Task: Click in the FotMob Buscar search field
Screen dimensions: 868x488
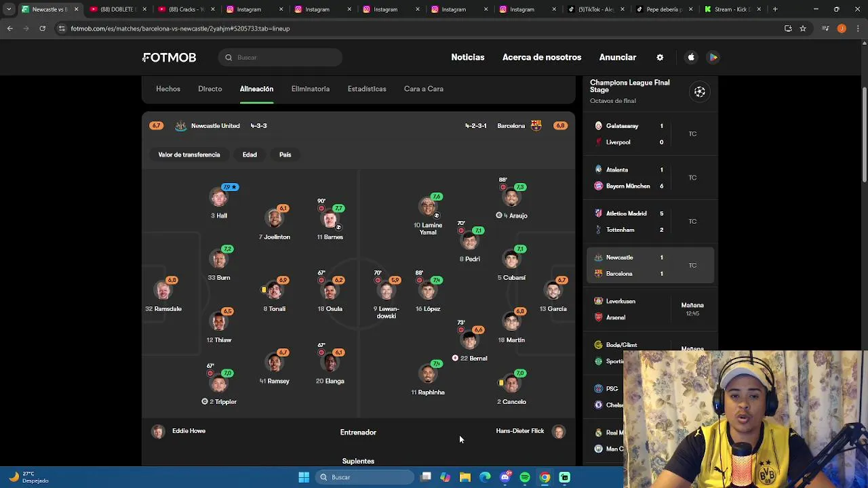Action: coord(280,58)
